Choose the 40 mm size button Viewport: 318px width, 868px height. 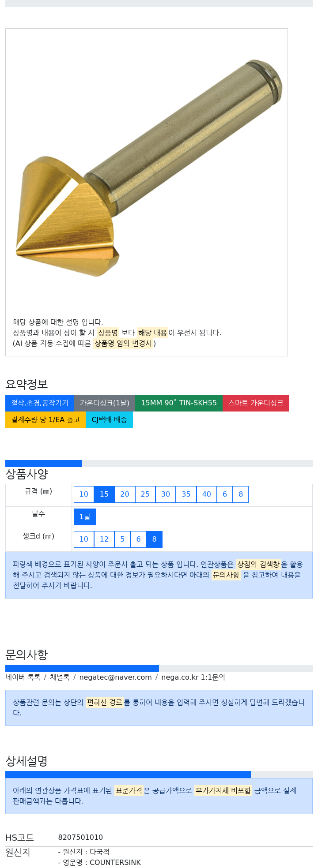tap(207, 494)
